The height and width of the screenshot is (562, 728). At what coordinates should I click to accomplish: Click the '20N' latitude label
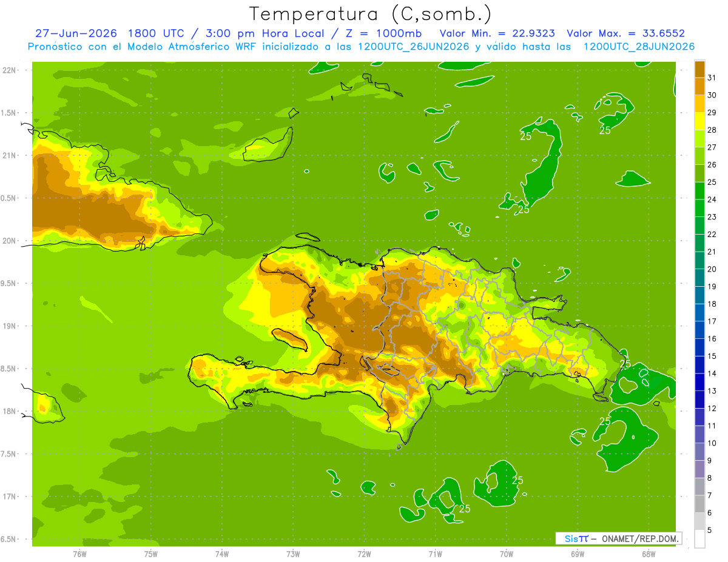coord(10,241)
